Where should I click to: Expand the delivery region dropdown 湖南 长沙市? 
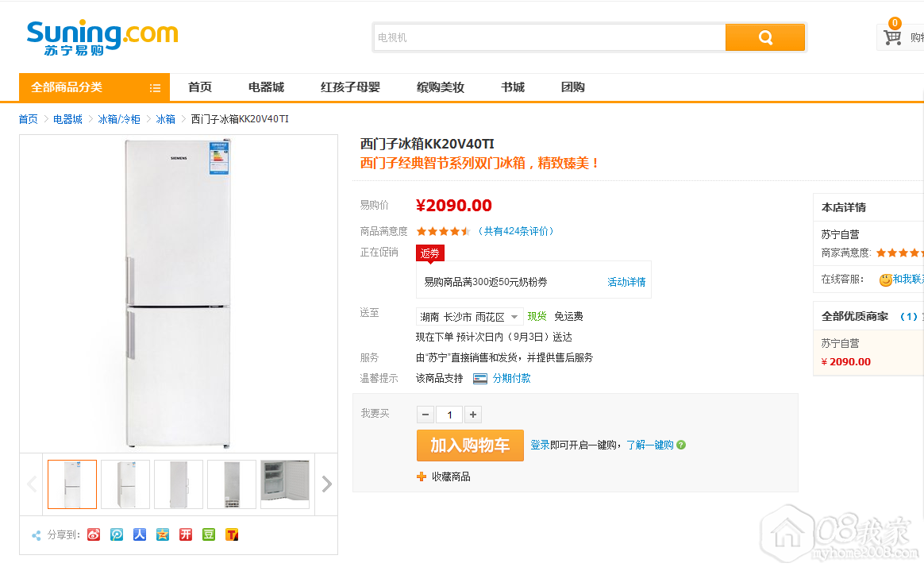click(x=469, y=317)
